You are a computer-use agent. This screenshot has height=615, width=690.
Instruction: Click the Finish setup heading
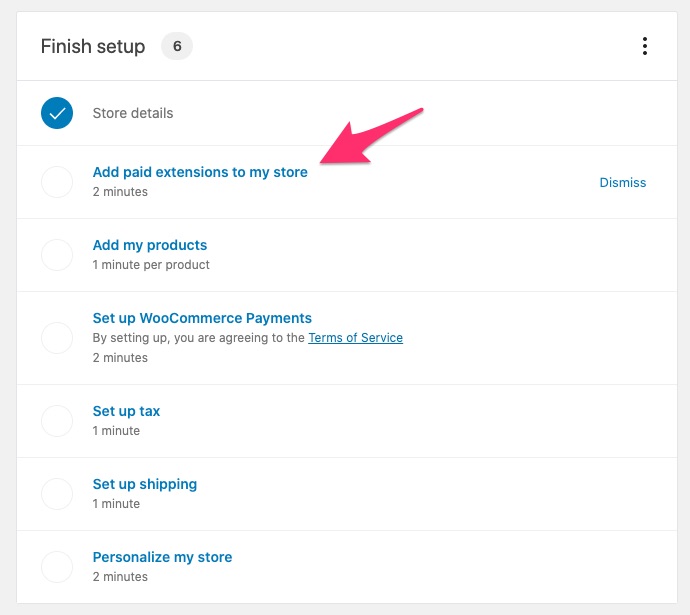(x=93, y=46)
